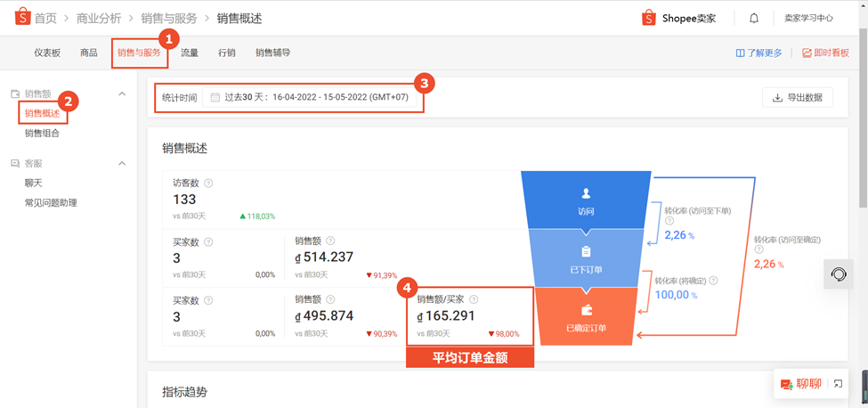Click the person icon in 访问 funnel stage
868x408 pixels.
pyautogui.click(x=586, y=194)
